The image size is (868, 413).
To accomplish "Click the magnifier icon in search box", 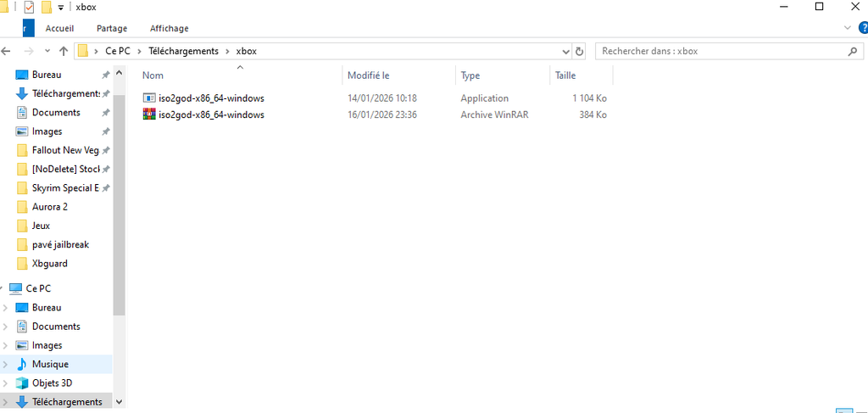I will point(853,51).
